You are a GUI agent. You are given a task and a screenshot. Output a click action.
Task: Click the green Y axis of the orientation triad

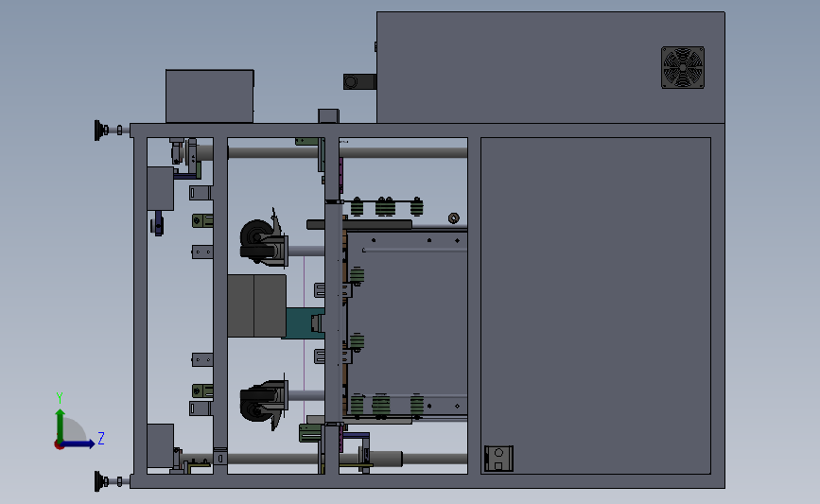(x=61, y=426)
